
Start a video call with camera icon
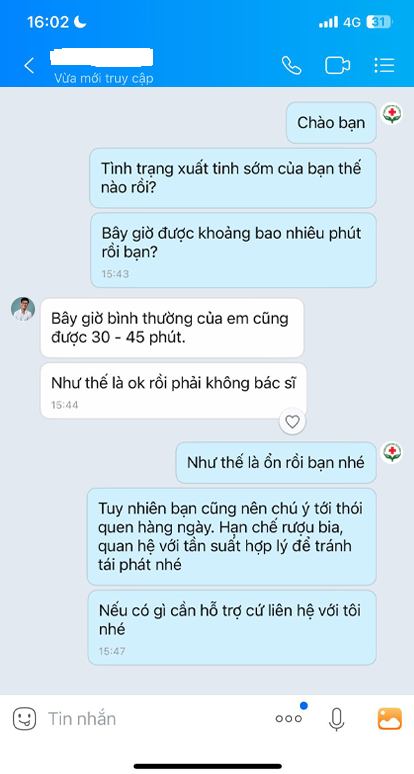click(338, 65)
